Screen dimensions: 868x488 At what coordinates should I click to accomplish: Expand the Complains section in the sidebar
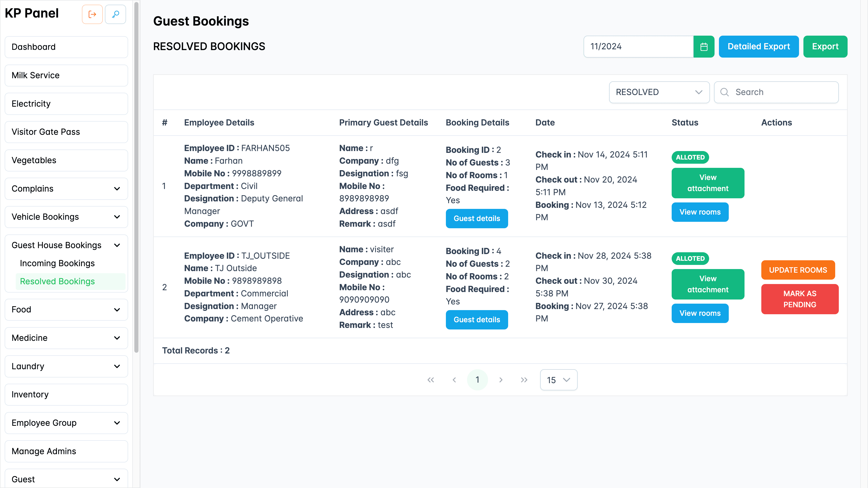click(x=66, y=188)
